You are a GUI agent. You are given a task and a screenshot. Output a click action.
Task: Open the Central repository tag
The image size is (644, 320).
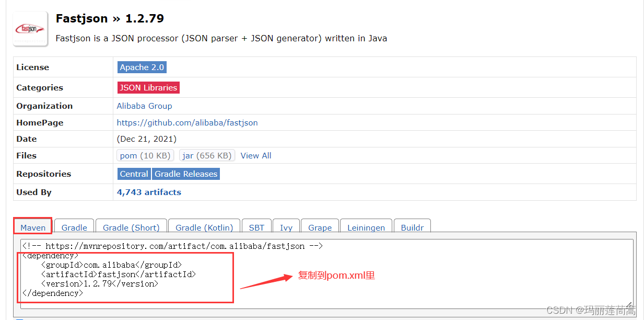[x=134, y=174]
